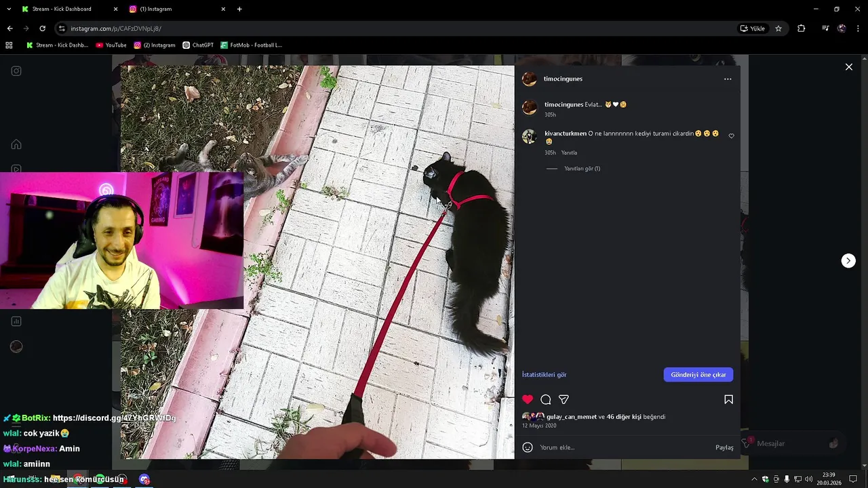The height and width of the screenshot is (488, 868).
Task: Click the microphone icon in system tray
Action: tap(787, 479)
